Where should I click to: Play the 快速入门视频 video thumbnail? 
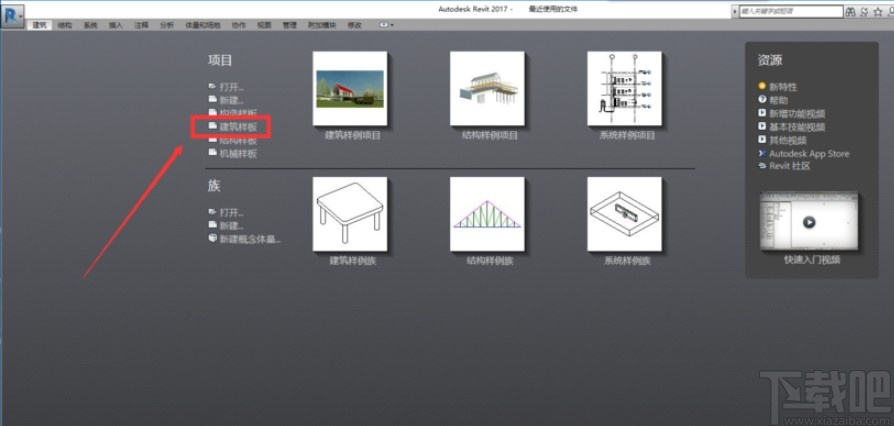(809, 222)
